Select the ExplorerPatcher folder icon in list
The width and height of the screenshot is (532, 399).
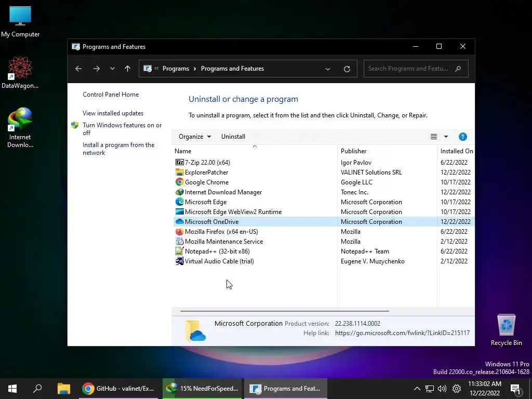[x=179, y=172]
